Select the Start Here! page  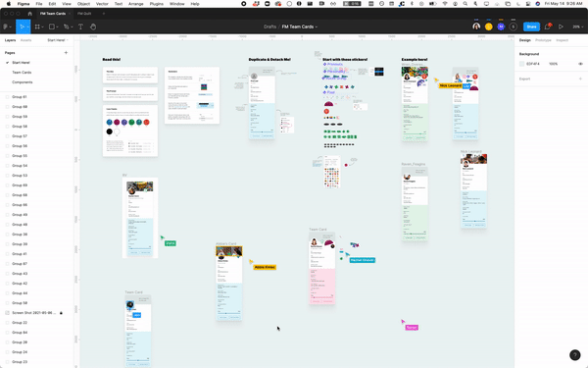[x=21, y=63]
